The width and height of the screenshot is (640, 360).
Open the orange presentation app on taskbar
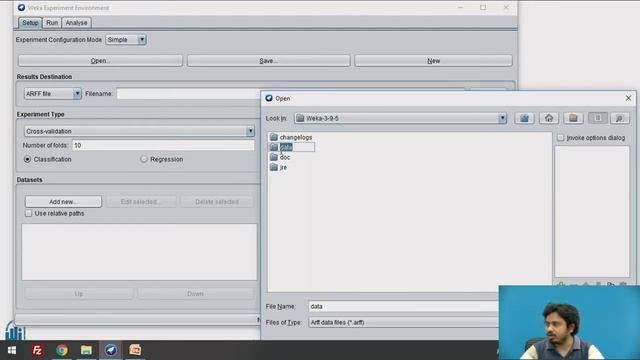pos(135,350)
